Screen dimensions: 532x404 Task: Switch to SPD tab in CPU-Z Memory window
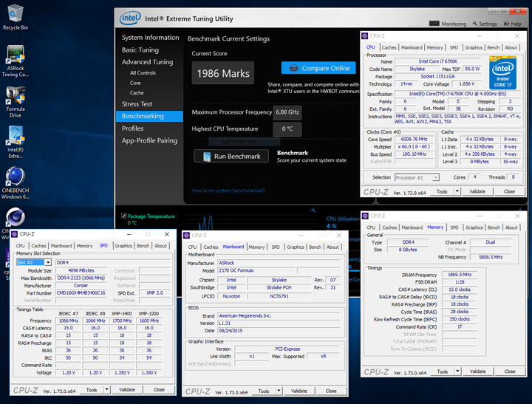pos(454,227)
